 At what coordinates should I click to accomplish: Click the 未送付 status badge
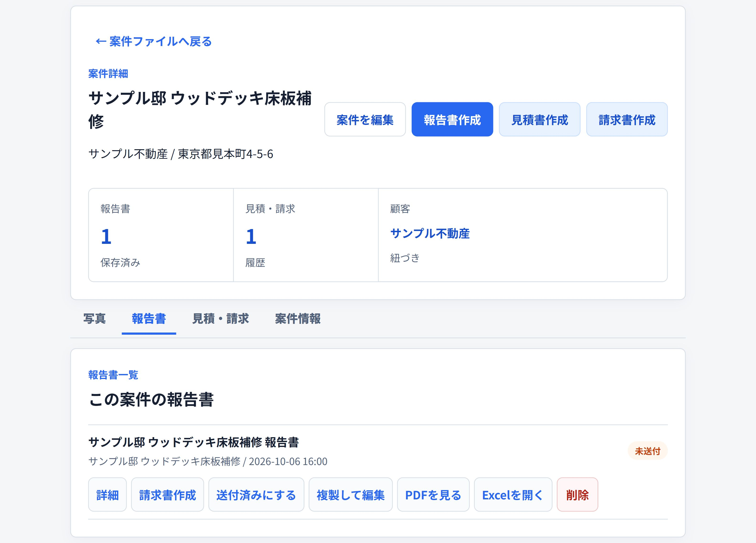648,451
